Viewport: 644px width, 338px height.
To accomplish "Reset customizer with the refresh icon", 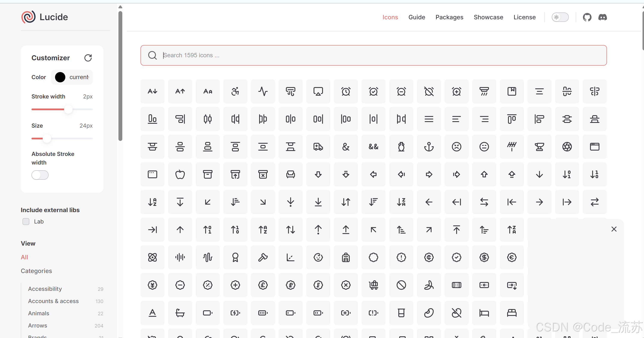I will click(88, 58).
